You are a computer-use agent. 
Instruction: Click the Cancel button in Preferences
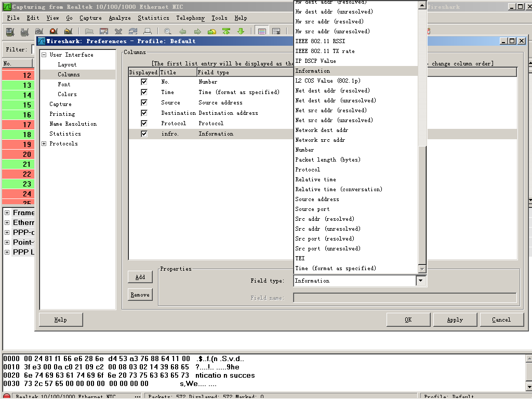[501, 320]
